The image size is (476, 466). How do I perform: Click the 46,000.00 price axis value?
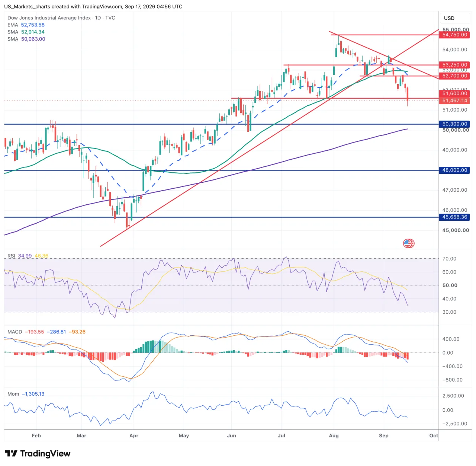[x=455, y=210]
